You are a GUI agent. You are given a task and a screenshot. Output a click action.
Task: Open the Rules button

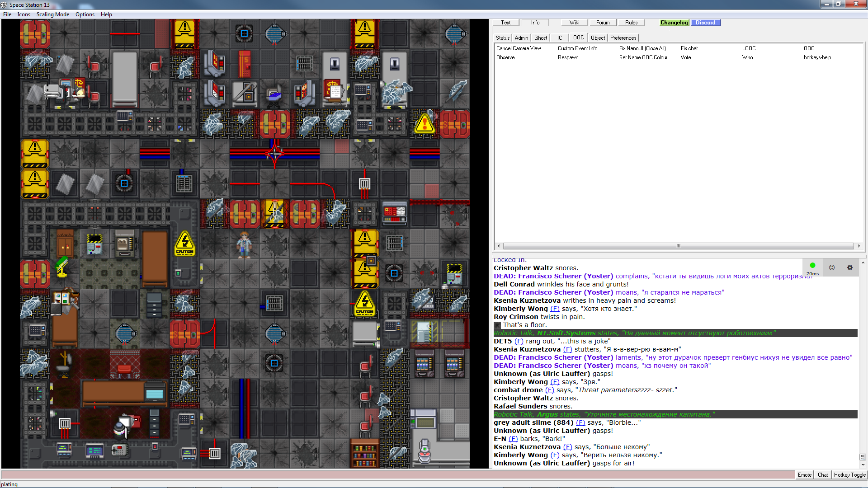pos(631,23)
